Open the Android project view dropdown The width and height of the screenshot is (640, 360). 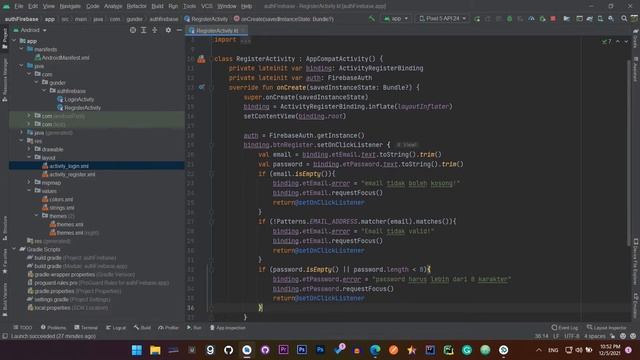30,30
